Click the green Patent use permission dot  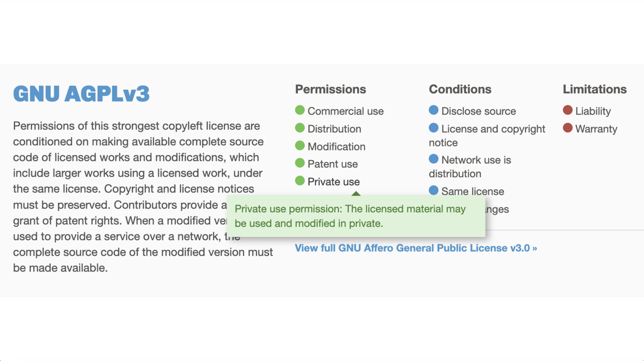click(300, 163)
